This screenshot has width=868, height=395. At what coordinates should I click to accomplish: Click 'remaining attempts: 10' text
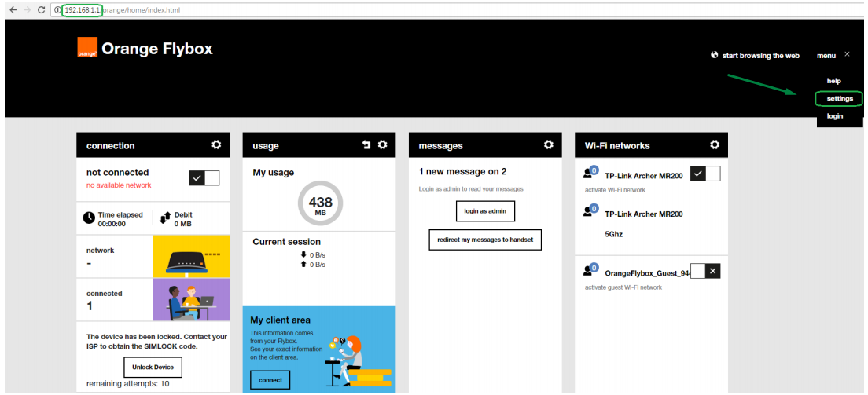(x=128, y=383)
